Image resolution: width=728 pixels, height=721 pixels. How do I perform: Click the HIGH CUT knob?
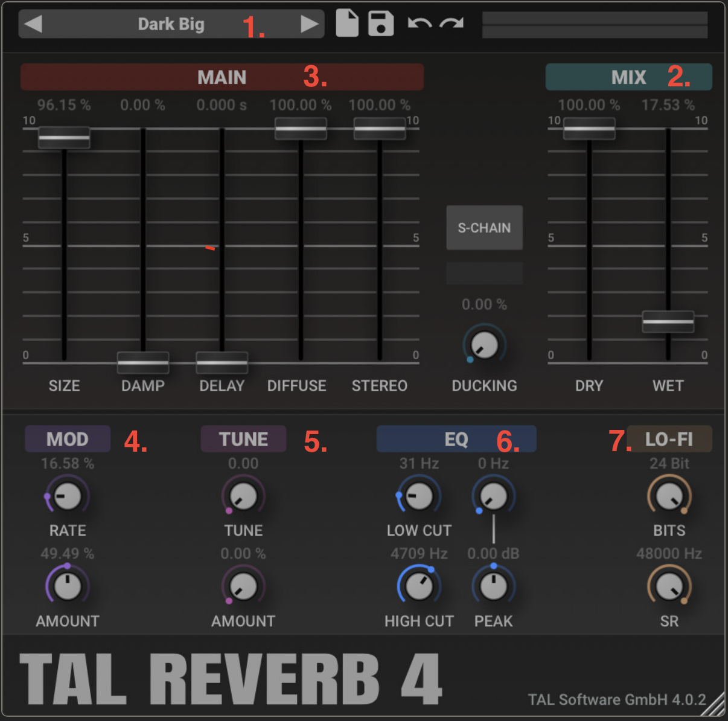[419, 586]
